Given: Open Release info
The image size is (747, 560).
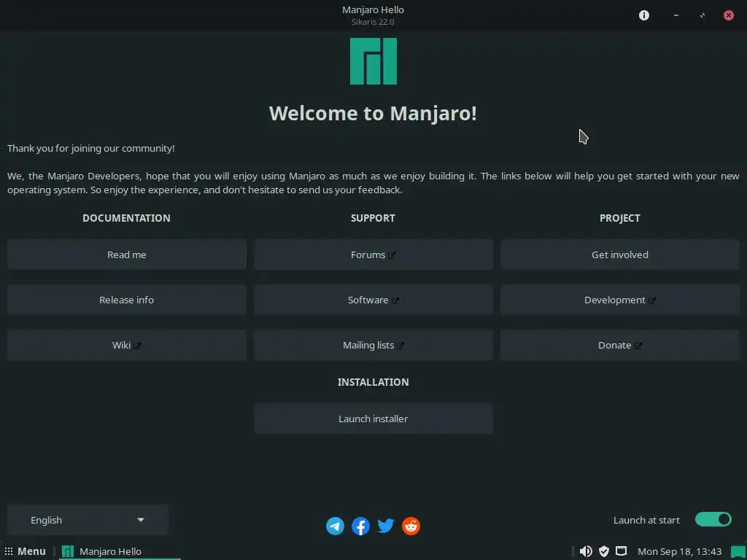Looking at the screenshot, I should click(127, 300).
